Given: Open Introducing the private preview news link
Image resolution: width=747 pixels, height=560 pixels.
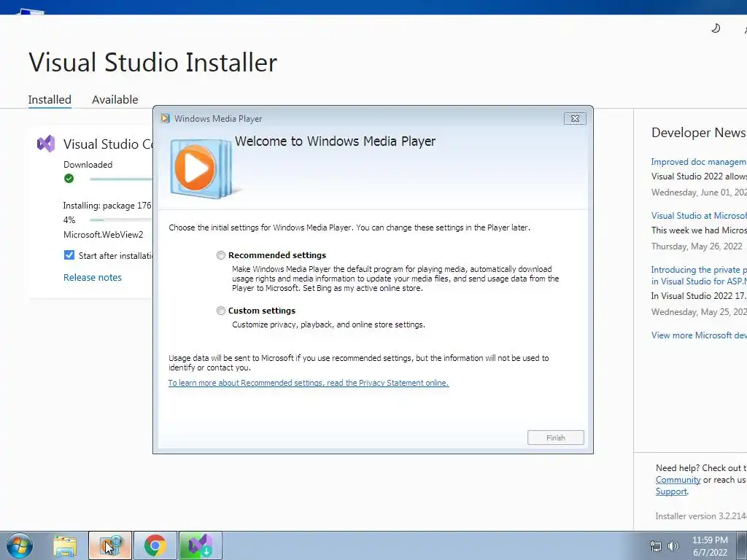Looking at the screenshot, I should [699, 275].
